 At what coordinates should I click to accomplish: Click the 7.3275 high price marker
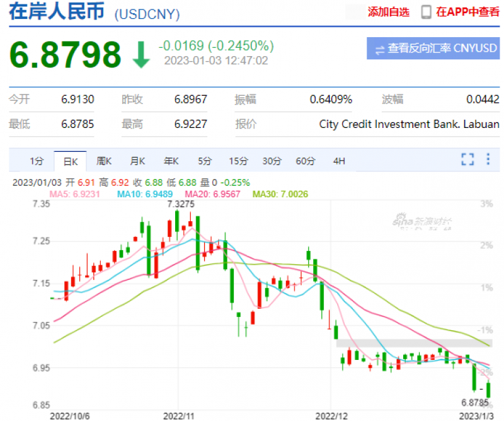click(181, 204)
